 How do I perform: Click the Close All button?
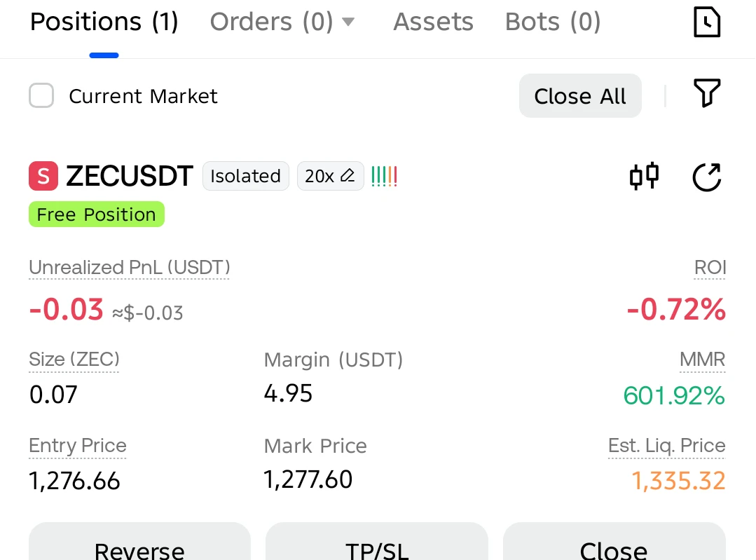580,95
